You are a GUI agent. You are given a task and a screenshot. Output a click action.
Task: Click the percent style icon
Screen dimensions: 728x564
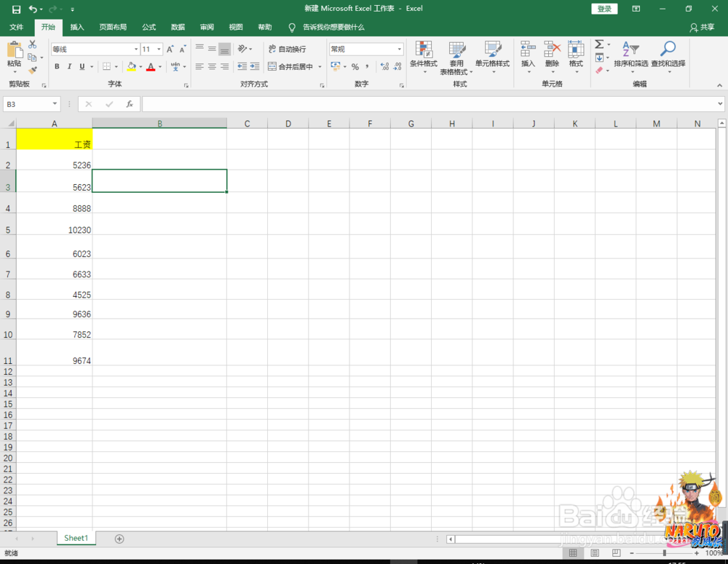pos(355,67)
